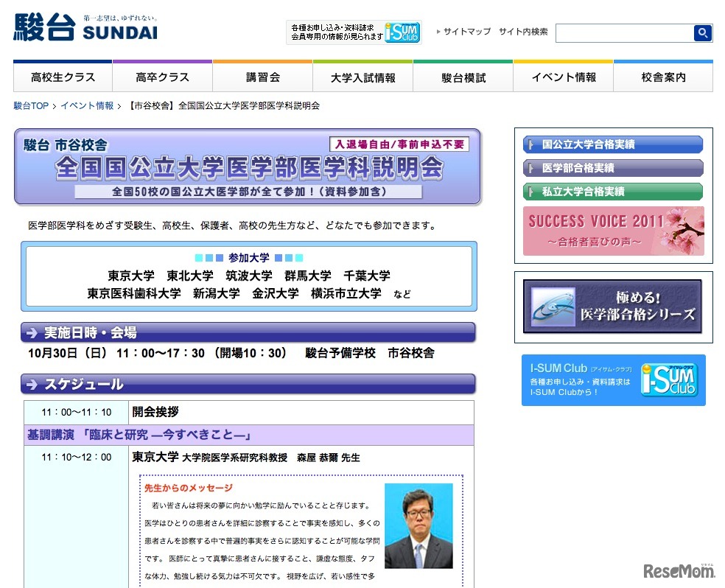Open the 極める!医学部合格シリーズ banner
Screen dimensions: 725x588
612,306
